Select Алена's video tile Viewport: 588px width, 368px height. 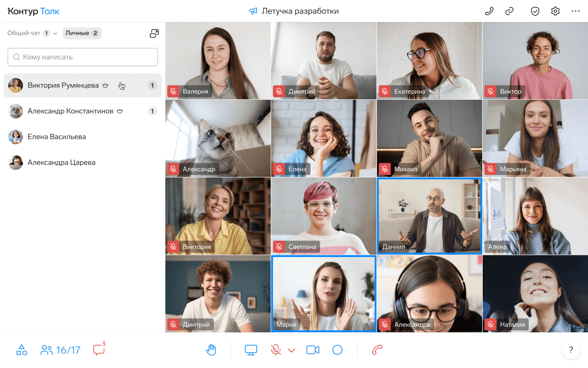tap(535, 216)
